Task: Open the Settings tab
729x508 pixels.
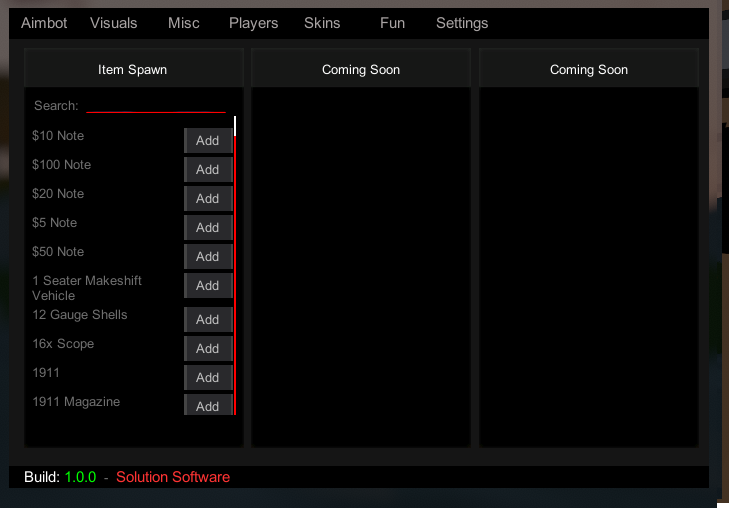Action: point(462,23)
